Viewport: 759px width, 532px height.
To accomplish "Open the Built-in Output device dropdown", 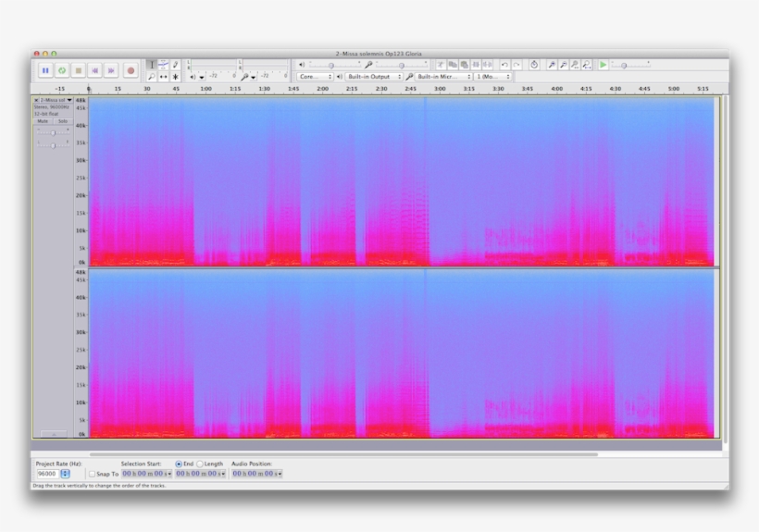I will (374, 77).
